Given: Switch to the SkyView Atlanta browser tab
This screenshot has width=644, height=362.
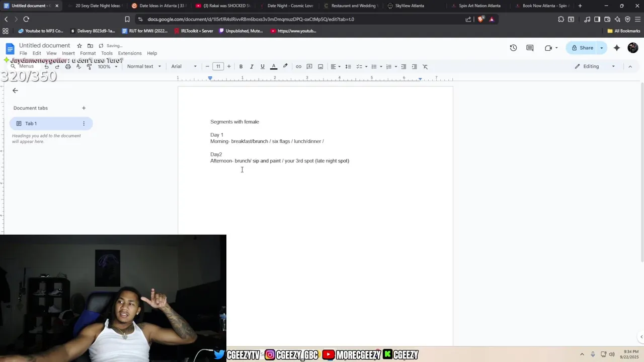Looking at the screenshot, I should [410, 6].
